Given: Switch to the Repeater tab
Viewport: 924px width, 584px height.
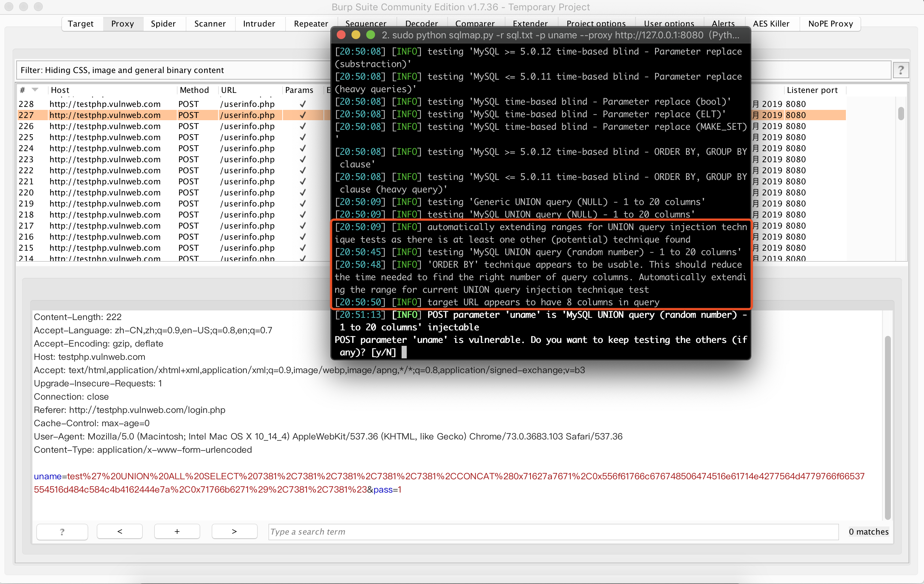Looking at the screenshot, I should [x=311, y=24].
